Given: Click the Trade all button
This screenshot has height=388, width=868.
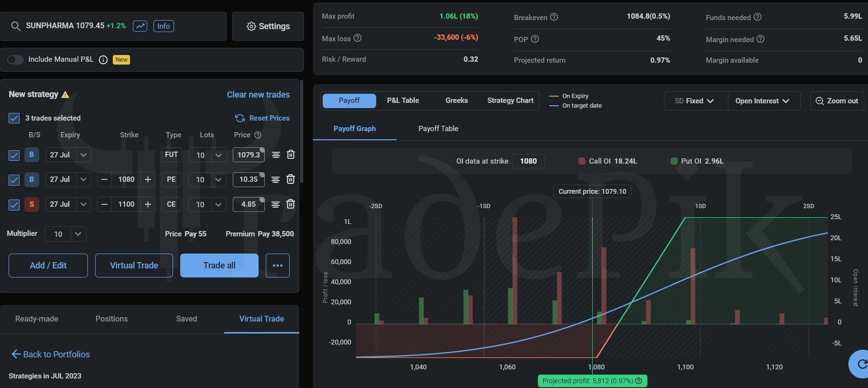Looking at the screenshot, I should coord(219,266).
